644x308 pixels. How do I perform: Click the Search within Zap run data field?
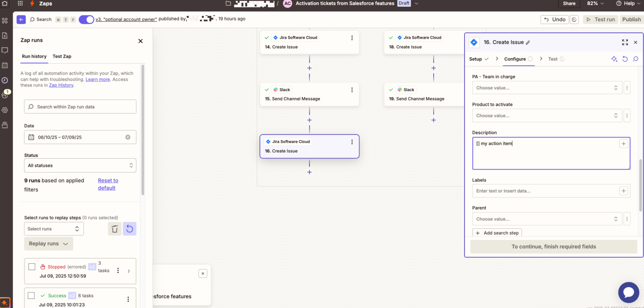(80, 107)
